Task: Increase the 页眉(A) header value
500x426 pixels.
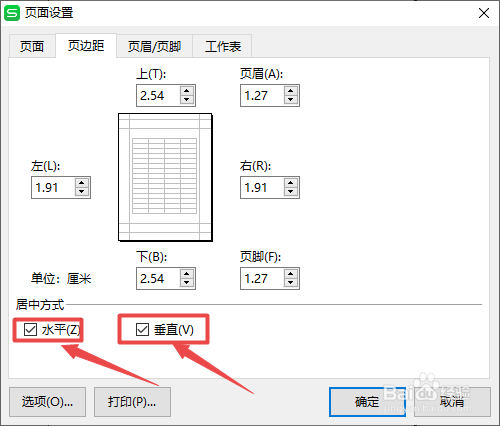Action: coord(291,91)
